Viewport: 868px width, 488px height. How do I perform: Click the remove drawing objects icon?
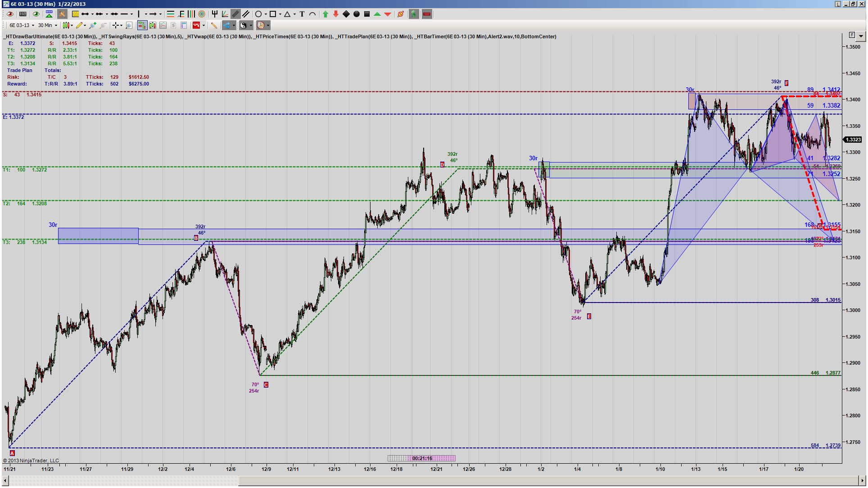pos(400,14)
